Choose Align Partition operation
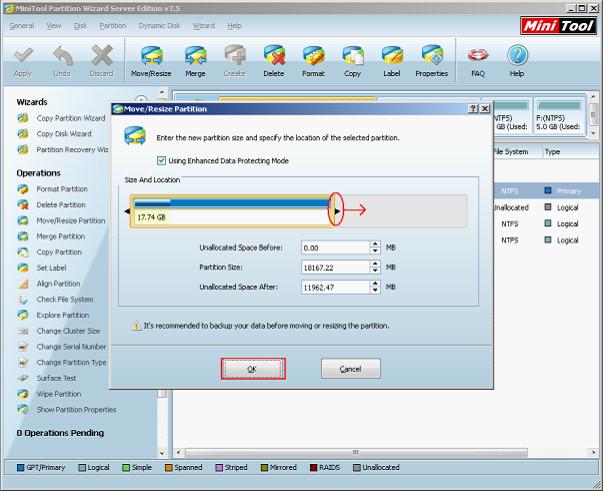The height and width of the screenshot is (491, 603). point(49,284)
